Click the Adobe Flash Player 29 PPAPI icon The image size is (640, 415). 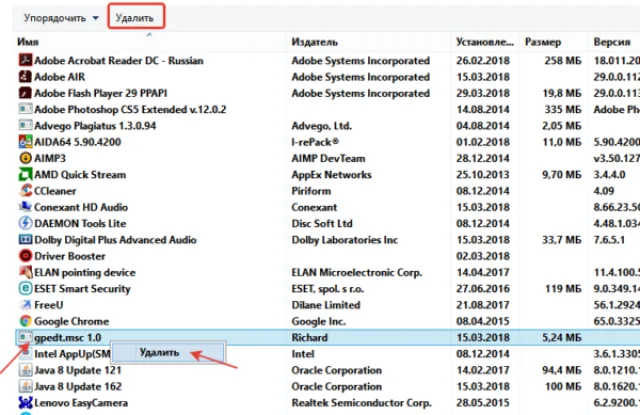[25, 93]
